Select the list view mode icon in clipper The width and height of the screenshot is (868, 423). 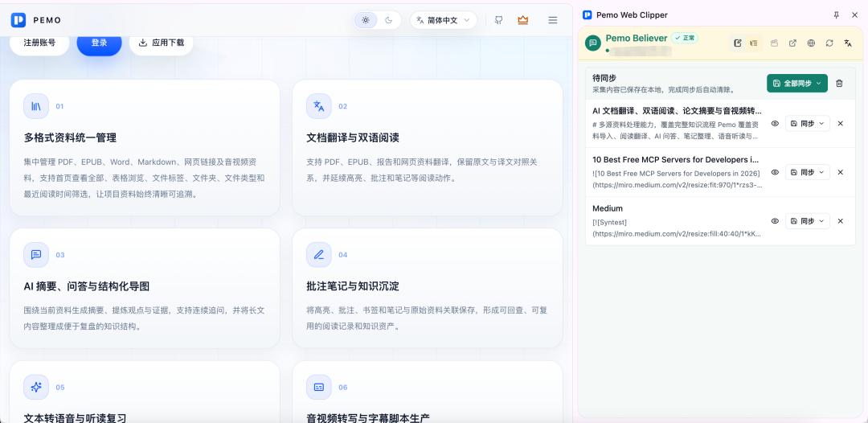tap(753, 43)
